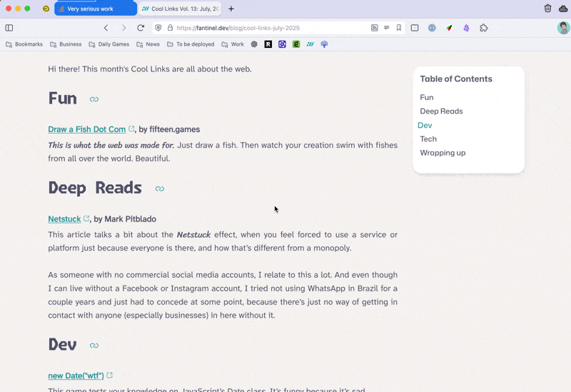Go forward to the next page
The width and height of the screenshot is (571, 392).
point(123,28)
